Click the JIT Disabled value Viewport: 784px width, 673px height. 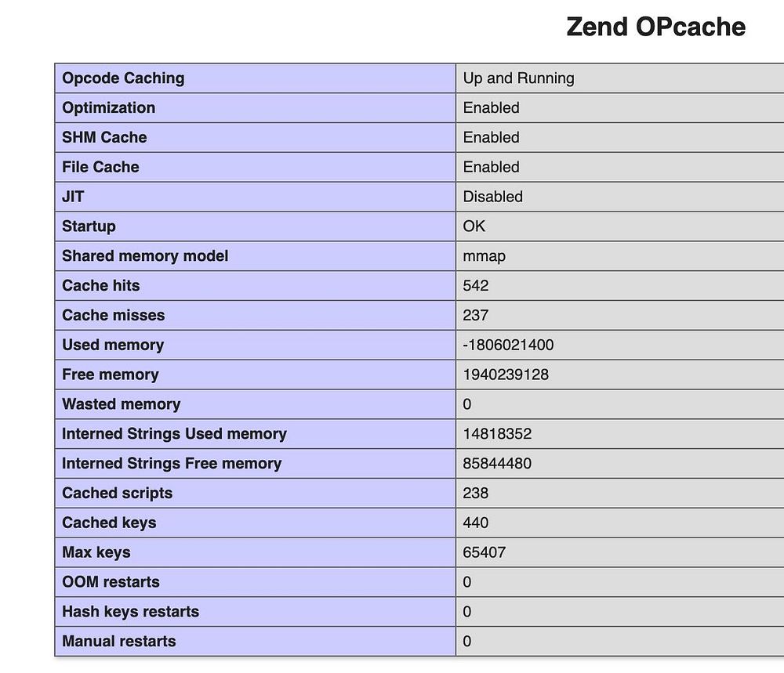[x=492, y=197]
